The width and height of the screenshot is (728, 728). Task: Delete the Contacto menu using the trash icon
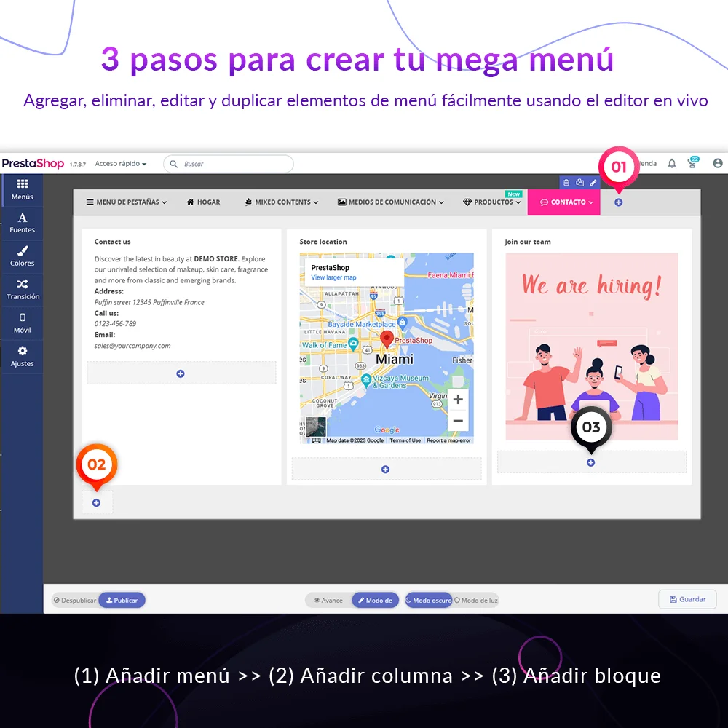pyautogui.click(x=567, y=182)
